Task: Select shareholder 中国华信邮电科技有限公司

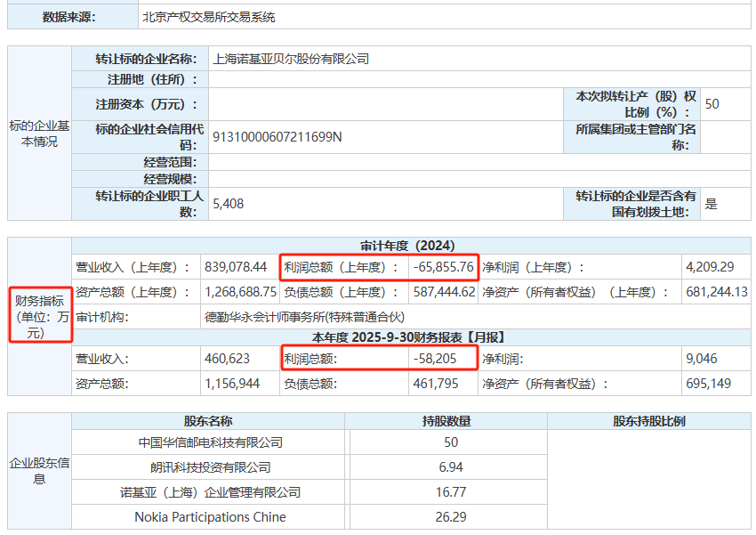Action: (x=210, y=442)
